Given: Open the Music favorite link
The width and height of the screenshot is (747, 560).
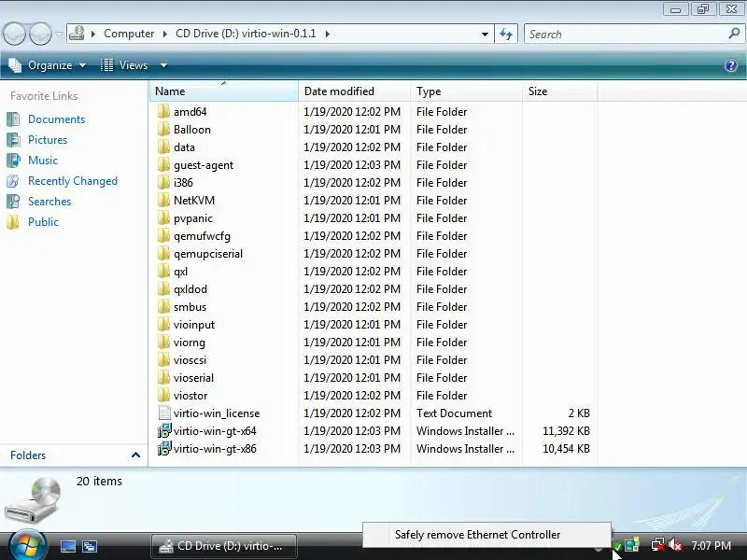Looking at the screenshot, I should (43, 160).
